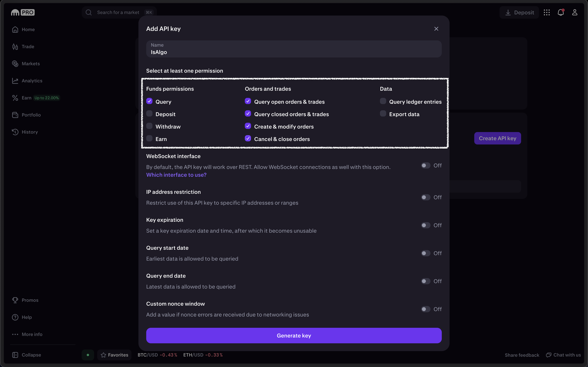This screenshot has height=367, width=588.
Task: Expand the More info section
Action: (27, 334)
